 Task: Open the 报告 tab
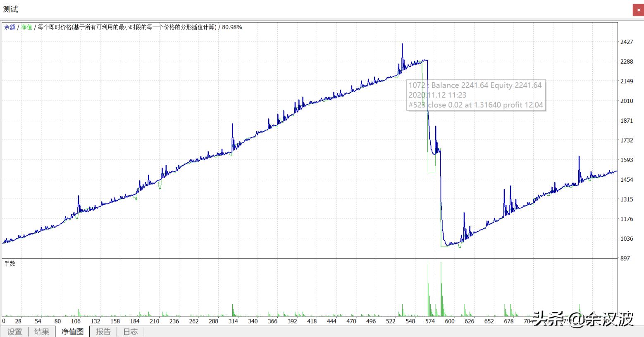click(103, 332)
